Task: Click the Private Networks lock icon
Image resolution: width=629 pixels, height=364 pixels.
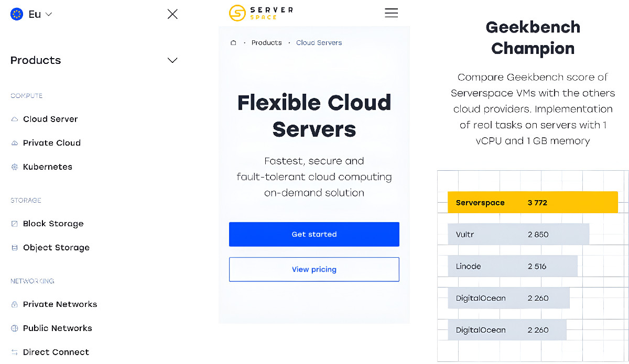Action: (15, 304)
